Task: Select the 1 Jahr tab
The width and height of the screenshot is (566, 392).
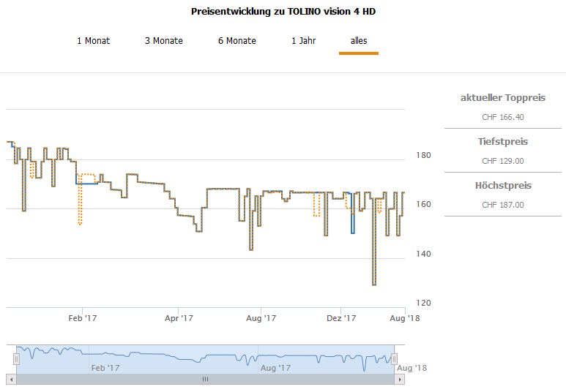Action: [x=304, y=41]
